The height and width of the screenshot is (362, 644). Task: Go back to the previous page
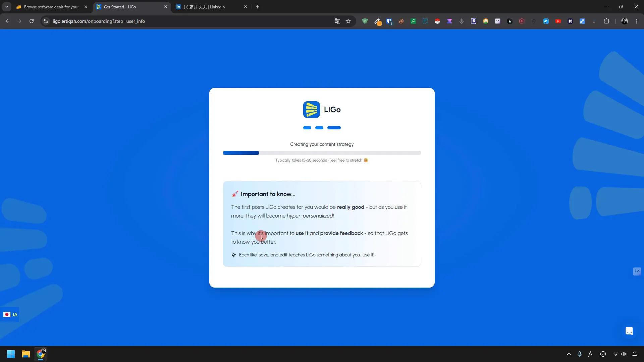coord(7,21)
